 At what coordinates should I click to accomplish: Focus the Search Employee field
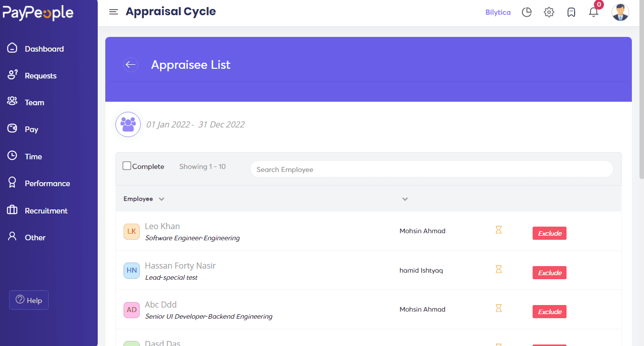[432, 169]
